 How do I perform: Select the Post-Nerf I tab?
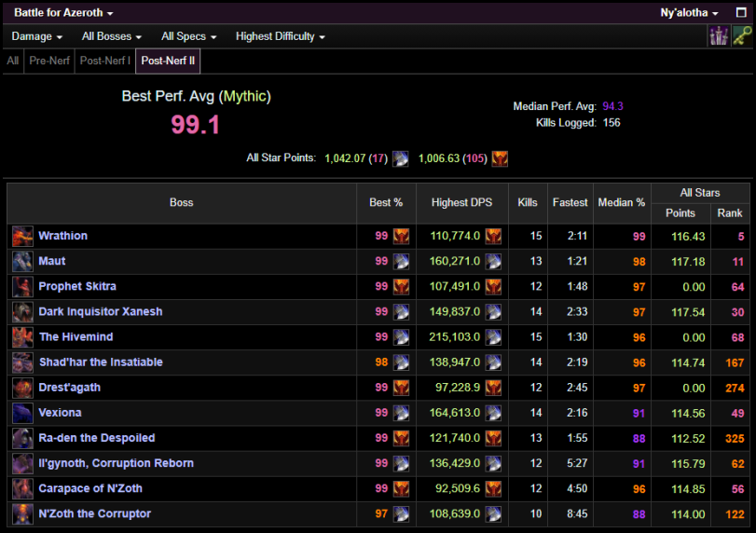[105, 61]
